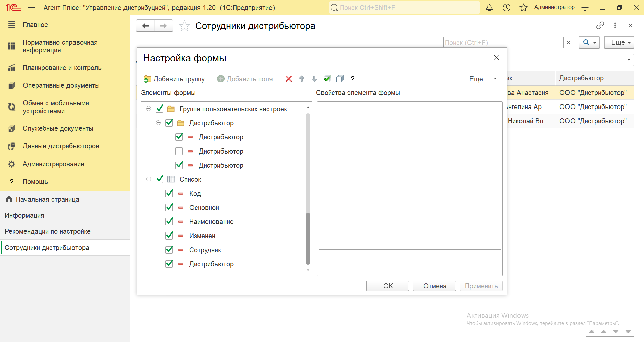Collapse Группа пользовательских настроек tree node
The image size is (644, 342).
(149, 109)
